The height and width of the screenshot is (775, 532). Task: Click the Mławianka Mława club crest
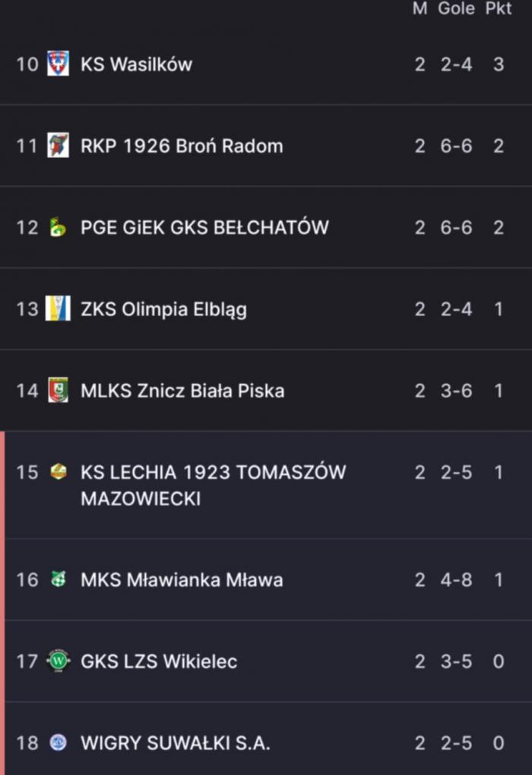[x=58, y=580]
